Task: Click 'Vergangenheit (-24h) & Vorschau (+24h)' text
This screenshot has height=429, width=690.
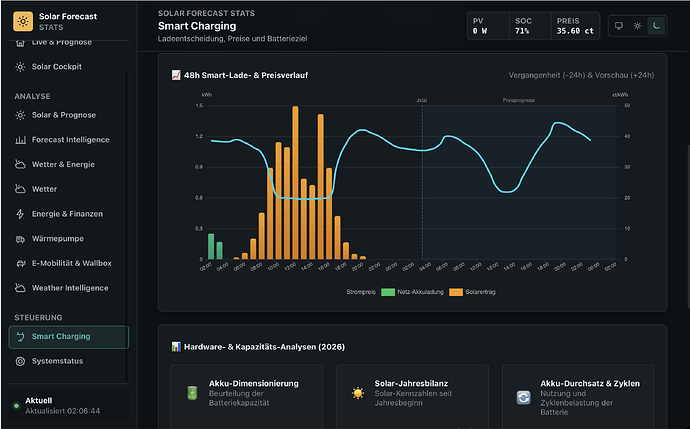Action: click(x=581, y=75)
